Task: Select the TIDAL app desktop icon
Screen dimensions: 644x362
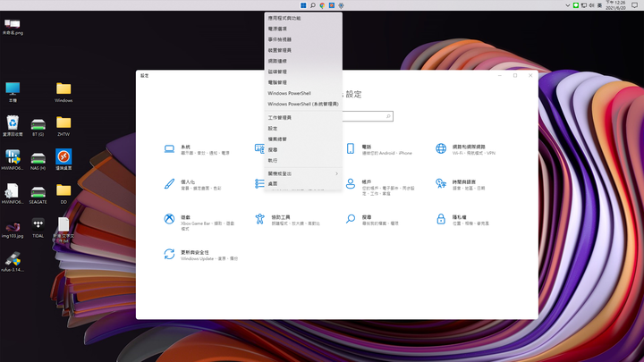Action: pyautogui.click(x=38, y=228)
